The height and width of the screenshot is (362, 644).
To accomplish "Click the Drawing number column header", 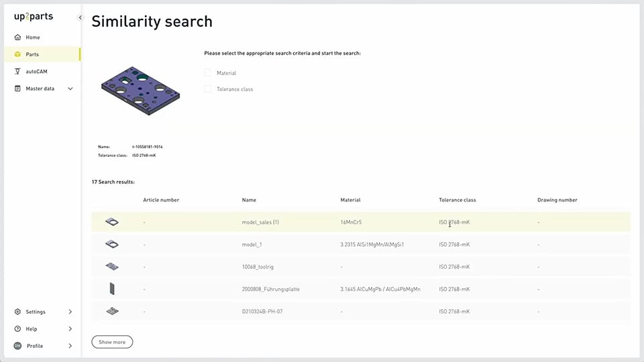I will click(557, 200).
